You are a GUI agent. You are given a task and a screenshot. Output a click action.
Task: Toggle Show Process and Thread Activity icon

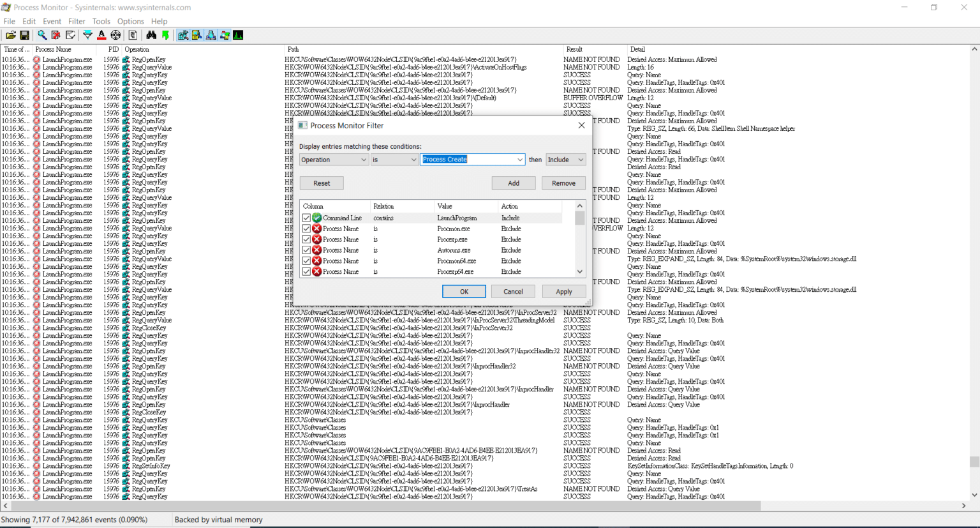click(x=225, y=35)
